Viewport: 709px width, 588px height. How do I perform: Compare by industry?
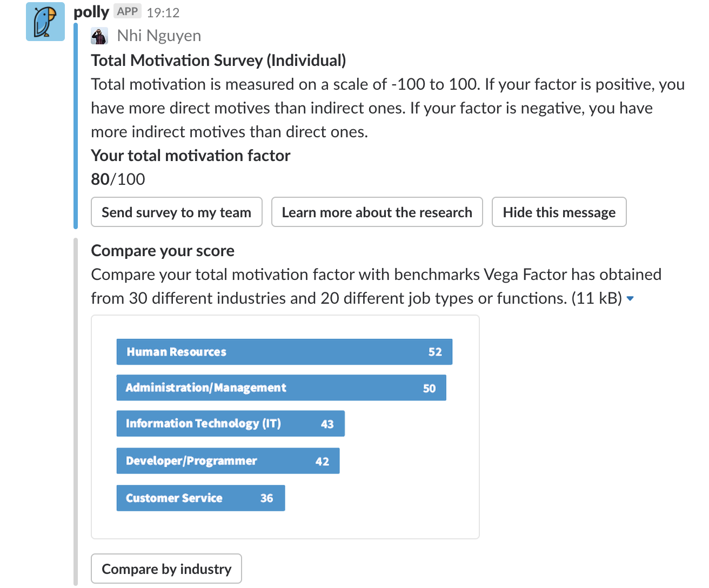[166, 569]
